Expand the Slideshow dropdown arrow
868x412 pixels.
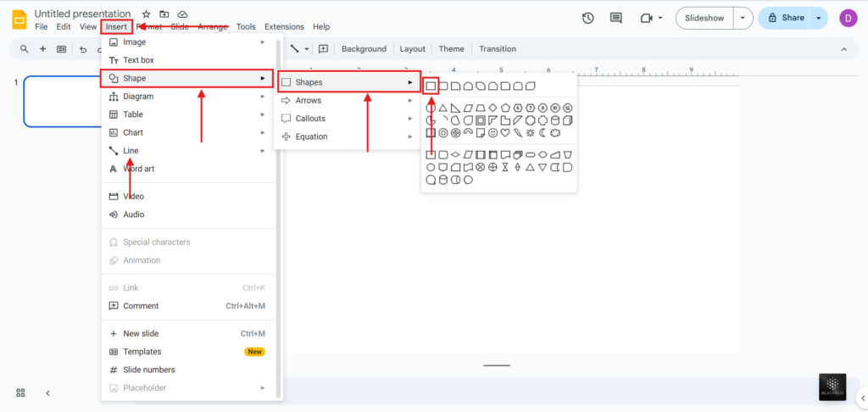(x=743, y=18)
